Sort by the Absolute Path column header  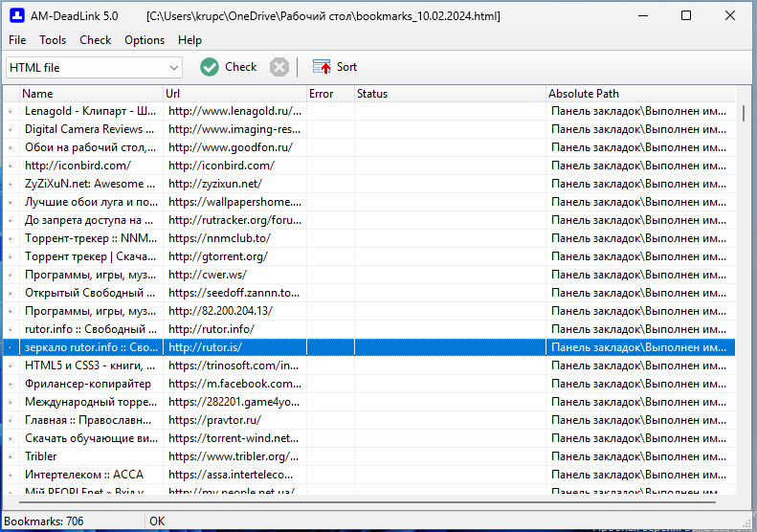coord(640,94)
